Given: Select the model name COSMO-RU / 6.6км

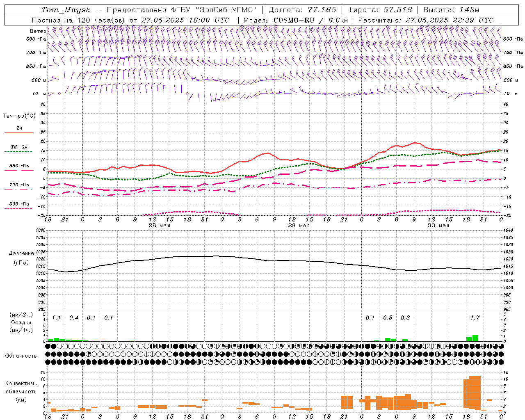Looking at the screenshot, I should 310,20.
